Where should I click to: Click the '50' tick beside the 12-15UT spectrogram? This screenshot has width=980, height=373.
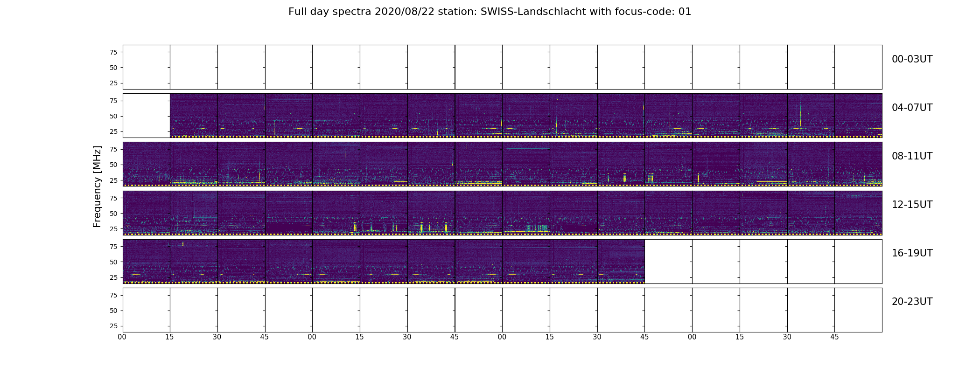tap(113, 214)
